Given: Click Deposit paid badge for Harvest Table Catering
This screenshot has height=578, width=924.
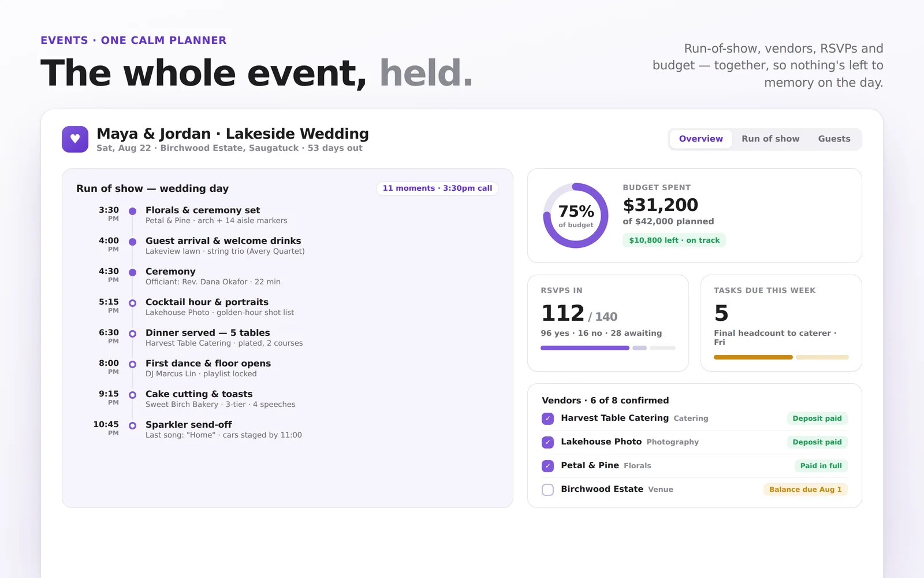Looking at the screenshot, I should point(817,418).
